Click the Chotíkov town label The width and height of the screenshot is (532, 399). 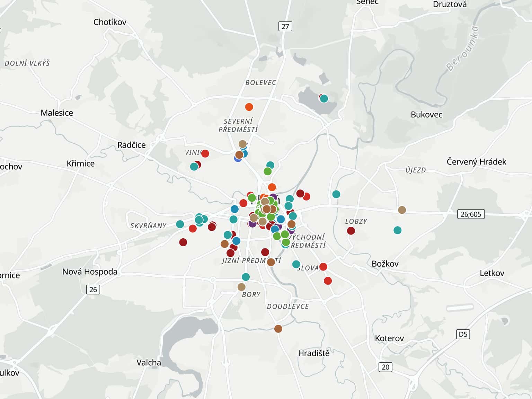[110, 22]
